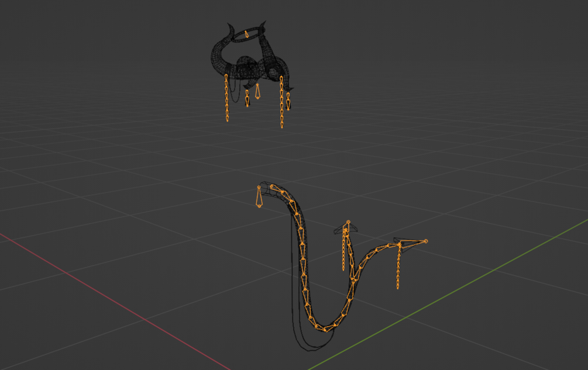The height and width of the screenshot is (370, 588).
Task: Select the long right chain under horns
Action: tap(281, 102)
